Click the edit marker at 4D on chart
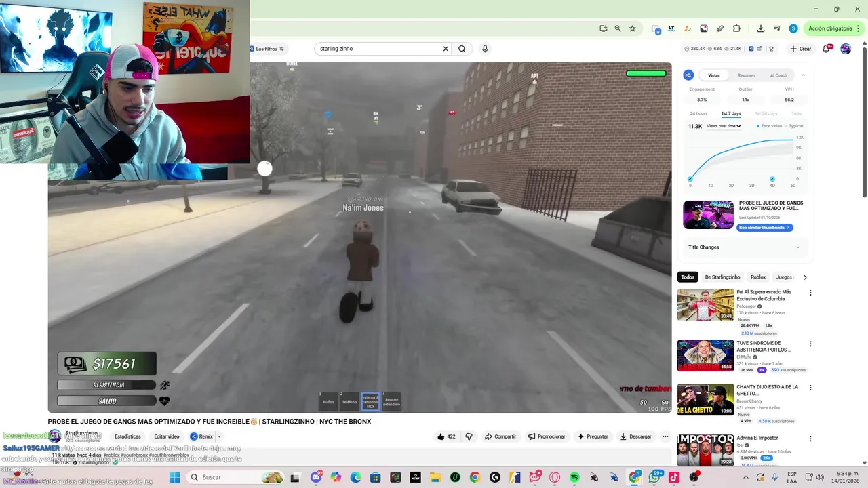868x488 pixels. (772, 179)
